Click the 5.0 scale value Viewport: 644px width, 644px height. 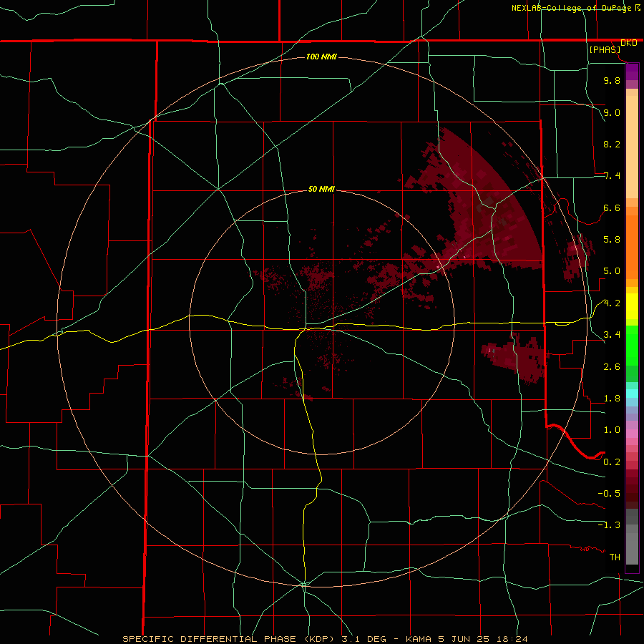[612, 271]
